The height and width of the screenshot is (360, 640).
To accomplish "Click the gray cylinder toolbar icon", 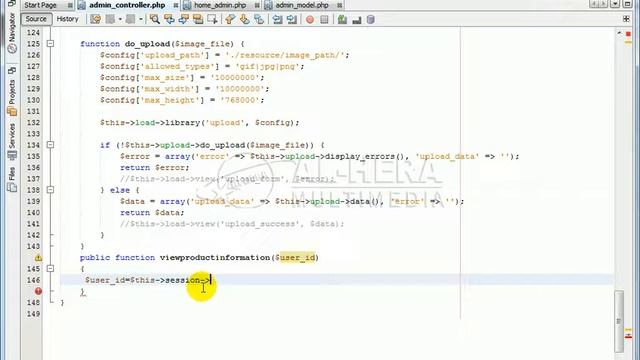I will pyautogui.click(x=371, y=19).
